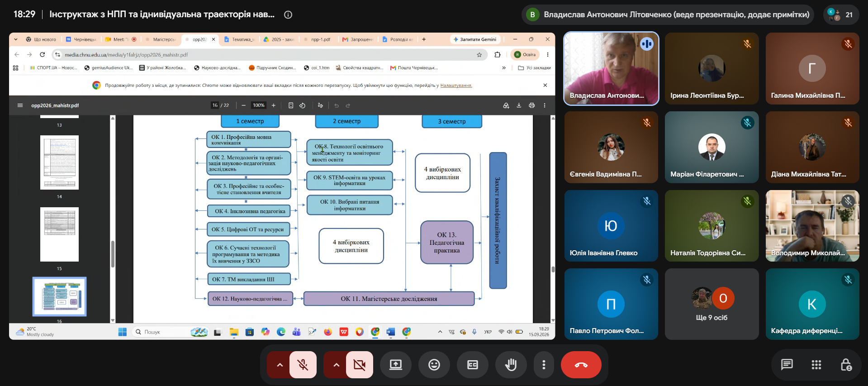868x386 pixels.
Task: Expand hidden bookmarks double chevron
Action: point(504,68)
